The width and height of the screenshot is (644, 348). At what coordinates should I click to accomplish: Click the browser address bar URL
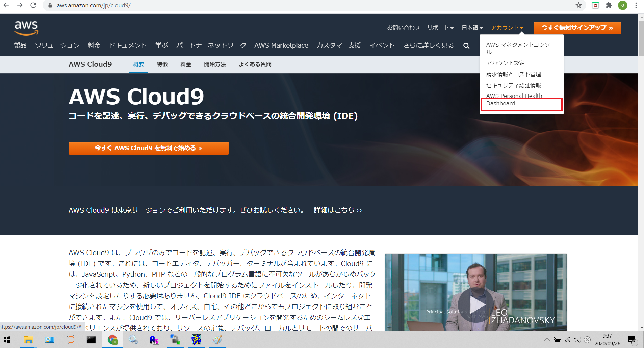(94, 5)
